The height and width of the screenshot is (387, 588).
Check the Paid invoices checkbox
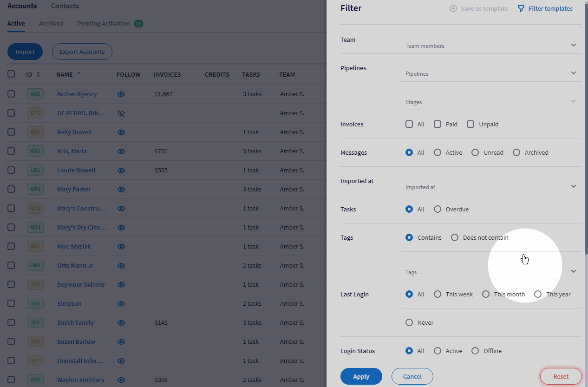[437, 124]
